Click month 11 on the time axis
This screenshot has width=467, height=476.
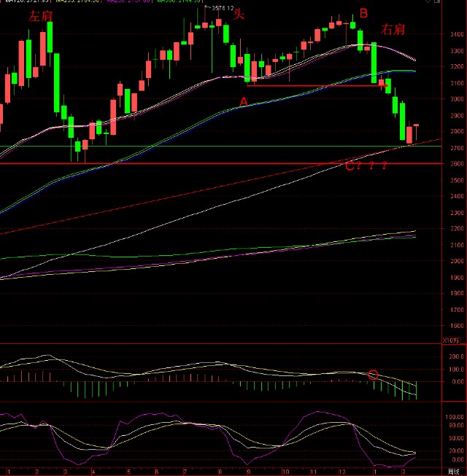314,472
